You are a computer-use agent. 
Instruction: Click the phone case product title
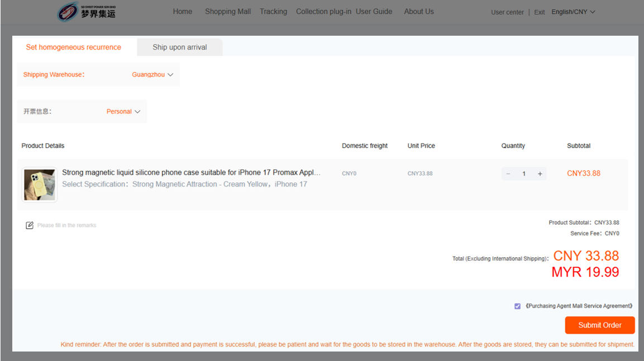coord(191,172)
